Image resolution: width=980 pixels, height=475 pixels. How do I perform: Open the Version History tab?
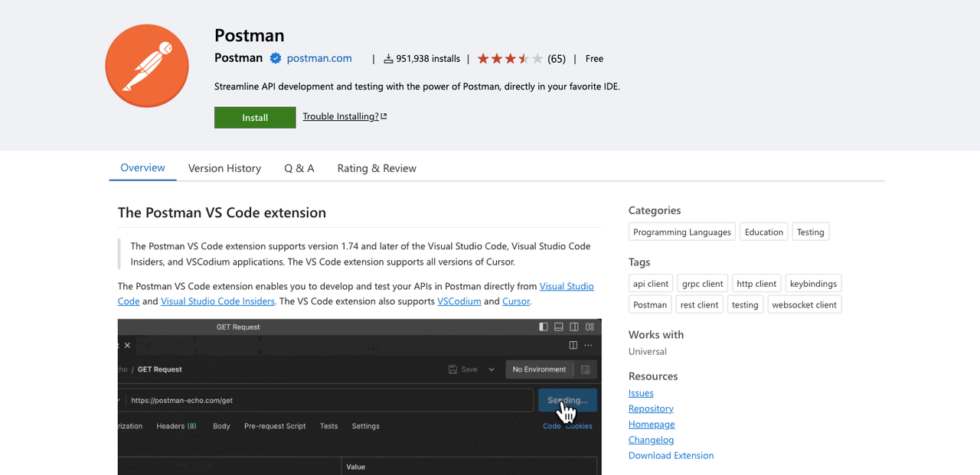point(224,168)
